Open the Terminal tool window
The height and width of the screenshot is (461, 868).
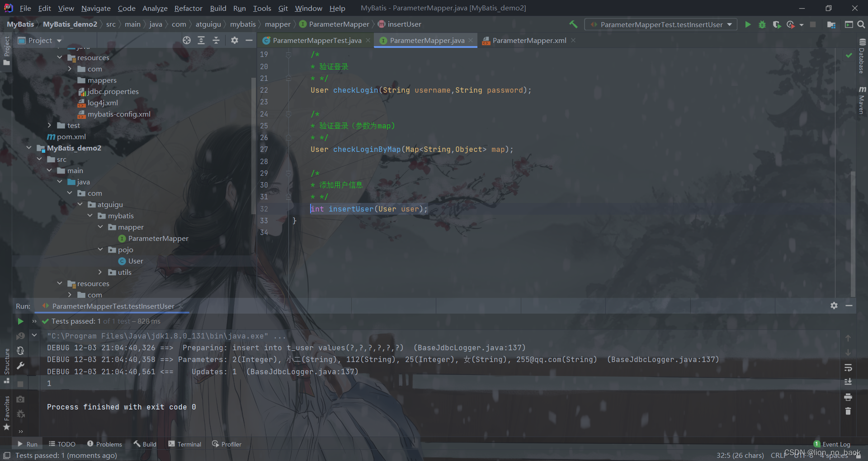[185, 444]
